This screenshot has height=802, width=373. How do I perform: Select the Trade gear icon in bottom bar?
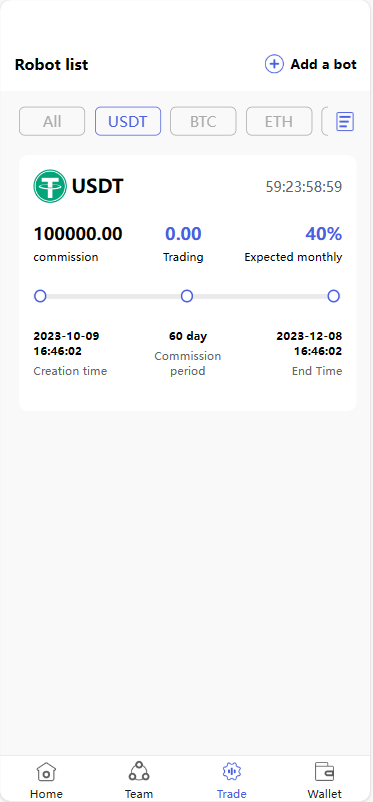pos(231,771)
